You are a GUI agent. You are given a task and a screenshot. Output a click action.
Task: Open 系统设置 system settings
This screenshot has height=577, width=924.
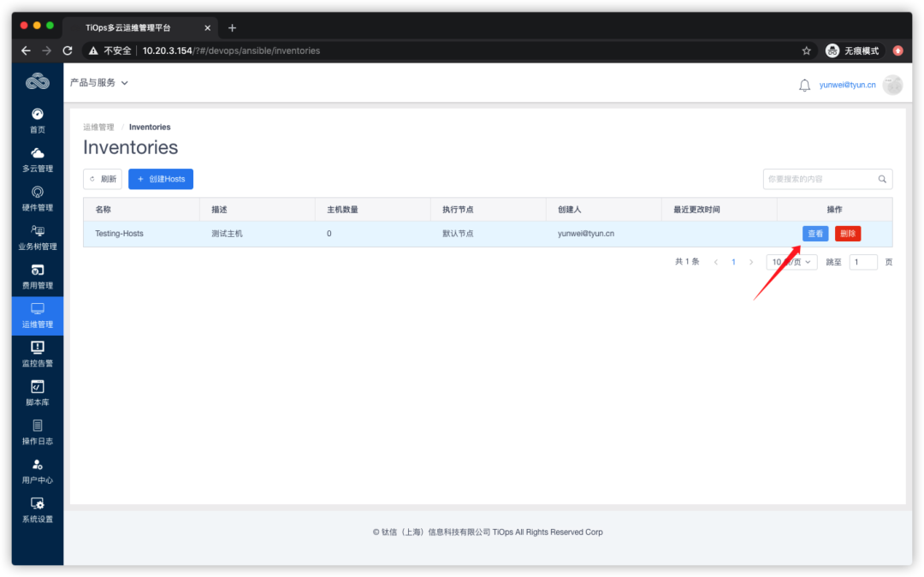(x=37, y=510)
